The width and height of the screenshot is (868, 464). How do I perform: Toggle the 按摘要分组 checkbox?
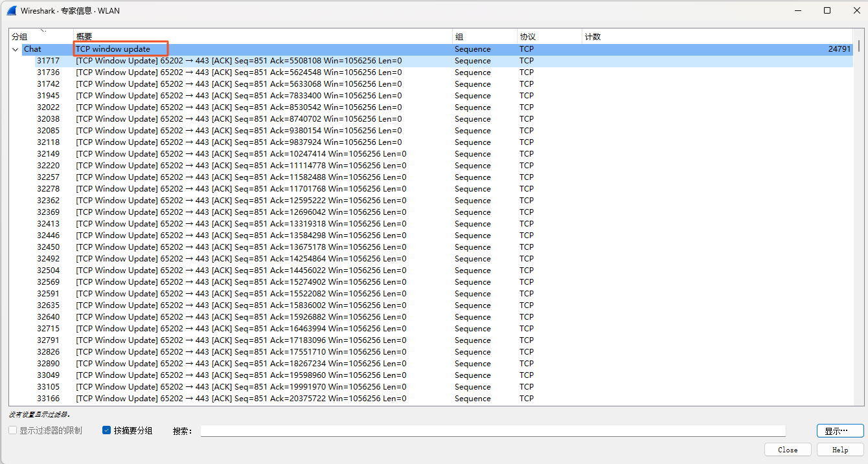tap(107, 430)
